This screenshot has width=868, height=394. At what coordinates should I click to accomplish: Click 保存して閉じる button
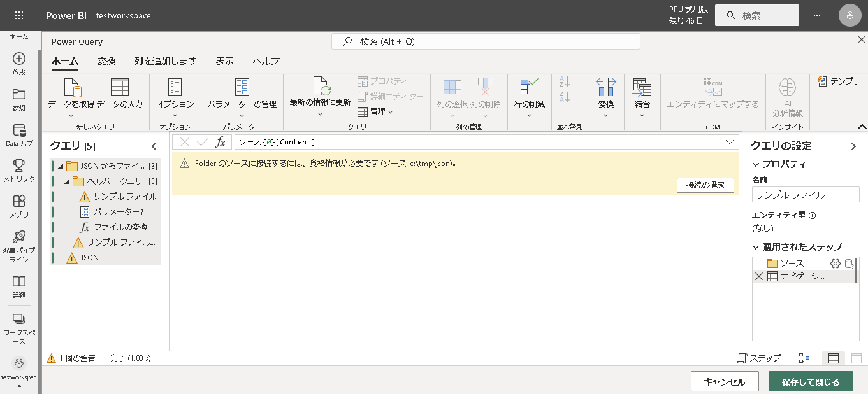811,382
